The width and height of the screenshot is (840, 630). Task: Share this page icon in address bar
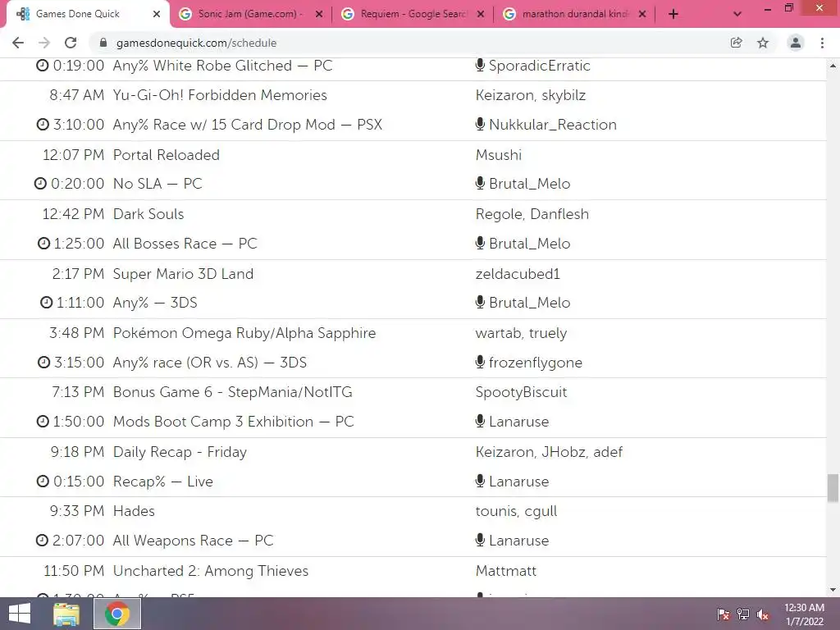pyautogui.click(x=736, y=43)
